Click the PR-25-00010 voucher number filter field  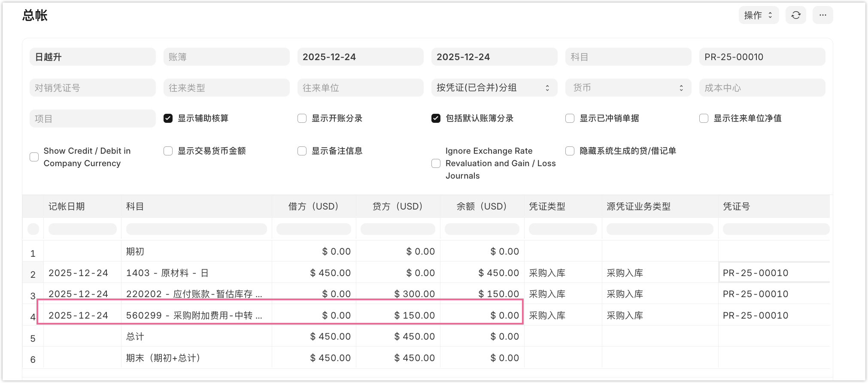click(762, 57)
